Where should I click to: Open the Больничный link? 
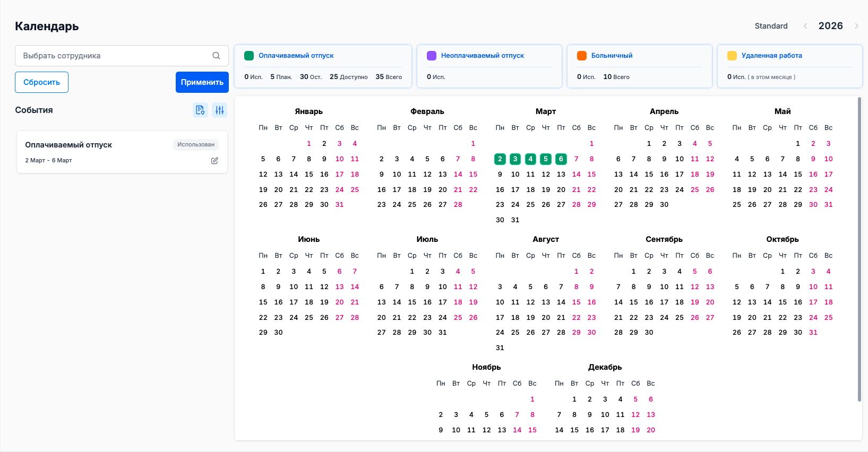[612, 56]
